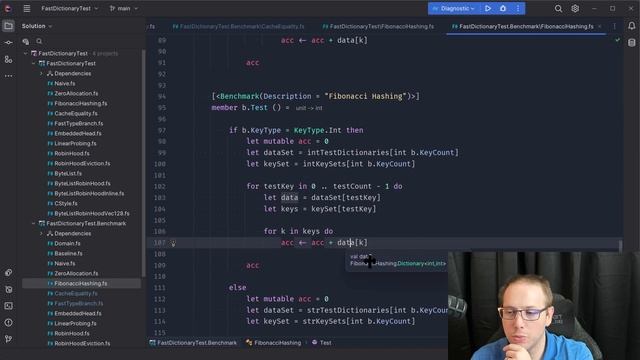Open FastTypeBranch.fs in FastDictionaryTest project
This screenshot has height=360, width=640.
pos(79,123)
